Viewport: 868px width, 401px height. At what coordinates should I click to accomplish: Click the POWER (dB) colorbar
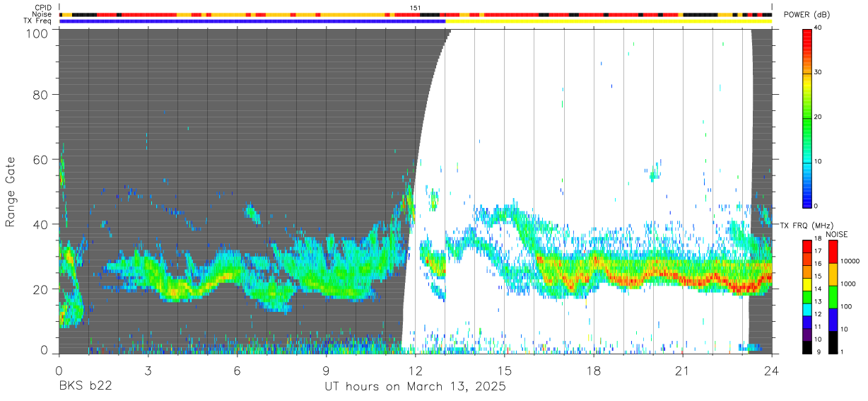pos(807,117)
